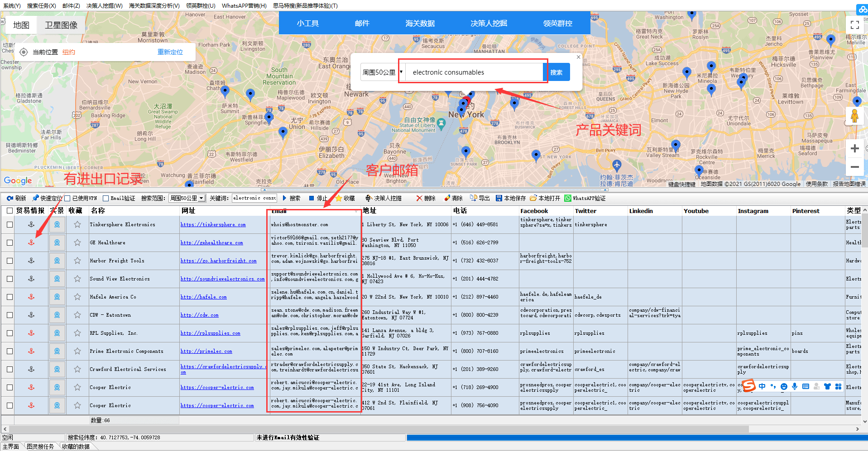
Task: Check the Prime Electronic Components row checkbox
Action: (x=10, y=351)
